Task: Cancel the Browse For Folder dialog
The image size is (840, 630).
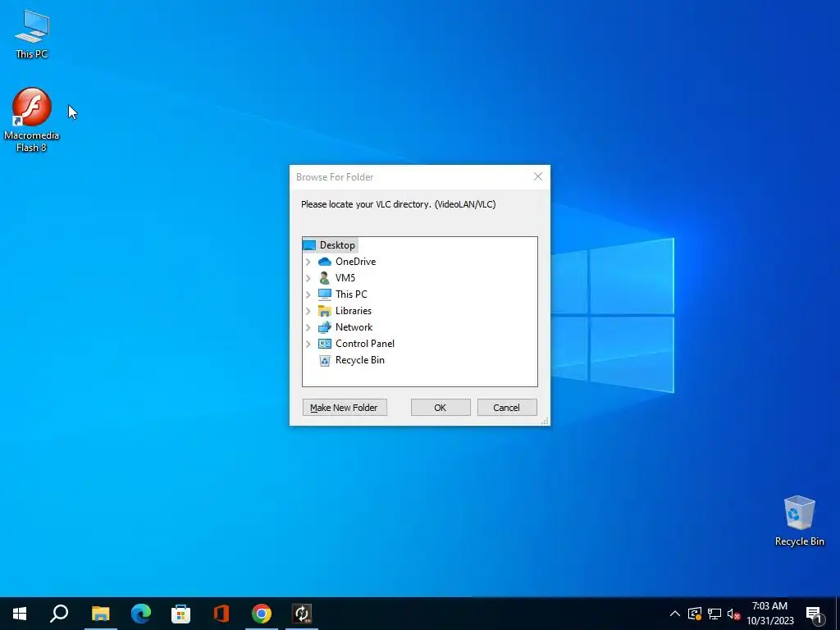Action: pyautogui.click(x=507, y=408)
